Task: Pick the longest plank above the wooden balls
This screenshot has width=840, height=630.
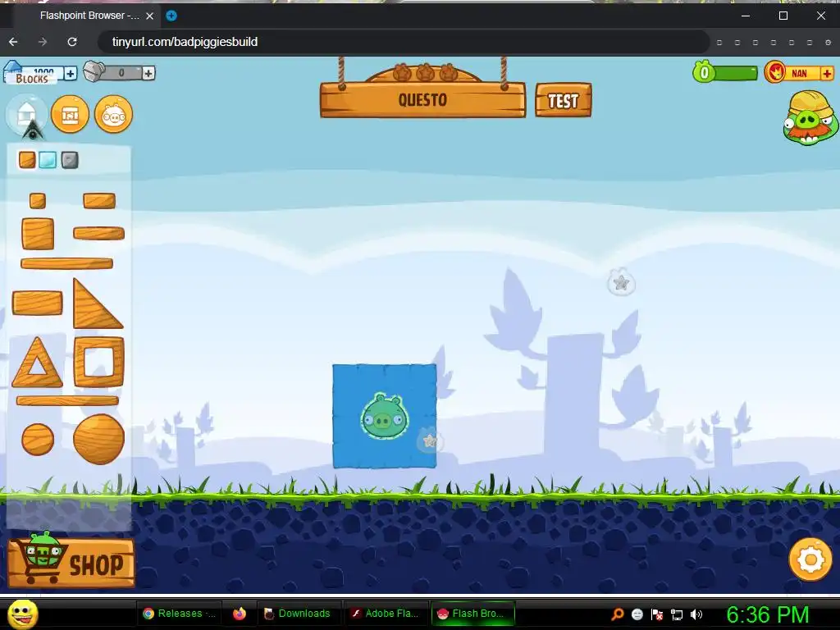Action: [67, 400]
